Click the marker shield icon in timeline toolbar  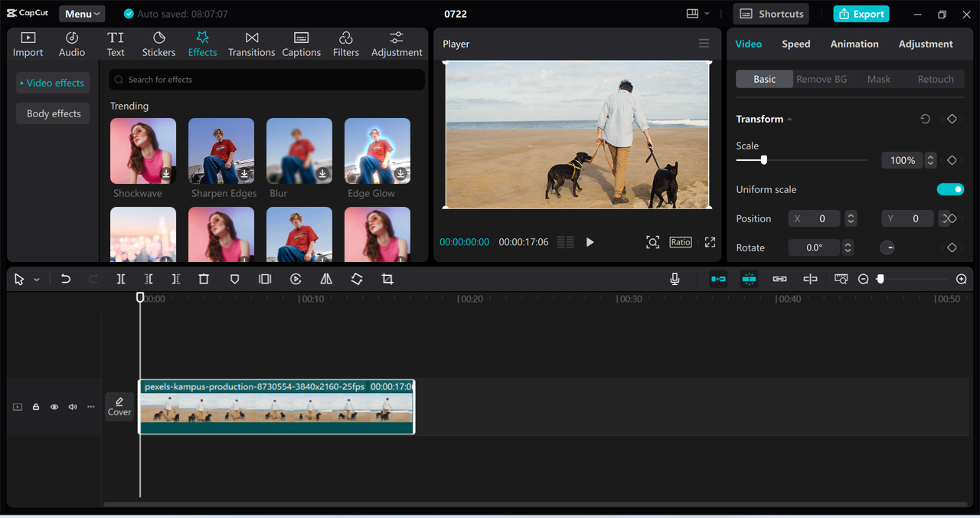pyautogui.click(x=235, y=279)
